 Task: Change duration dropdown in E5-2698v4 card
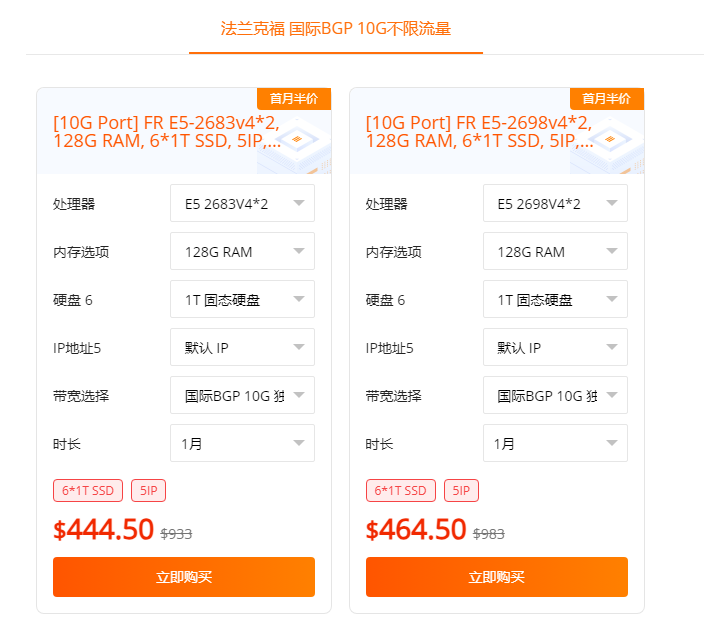pyautogui.click(x=555, y=443)
